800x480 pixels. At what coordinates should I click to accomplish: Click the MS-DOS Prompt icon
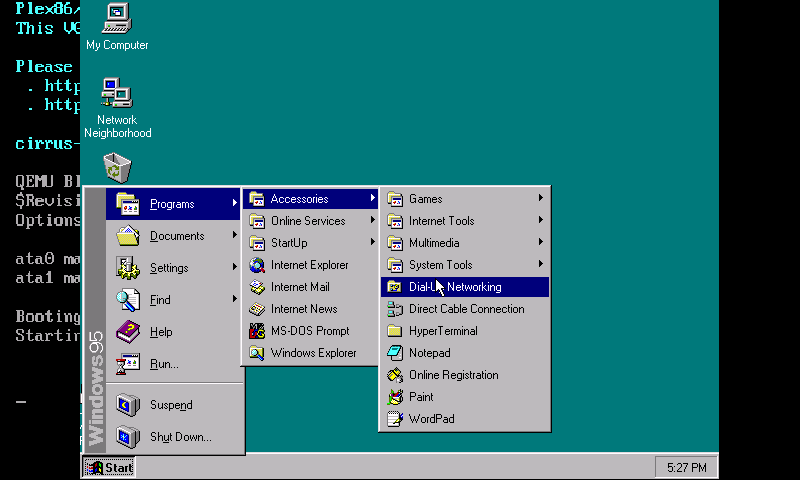tap(257, 331)
